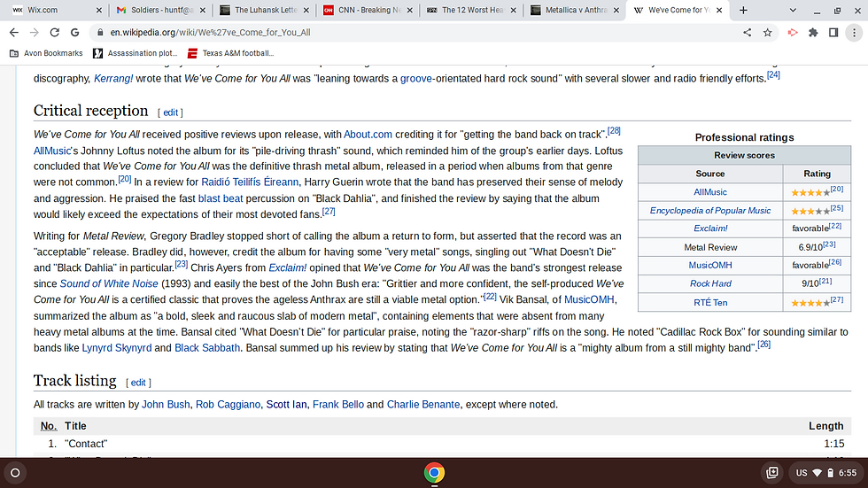Jump to citation 24 footnote
The width and height of the screenshot is (868, 488).
773,74
